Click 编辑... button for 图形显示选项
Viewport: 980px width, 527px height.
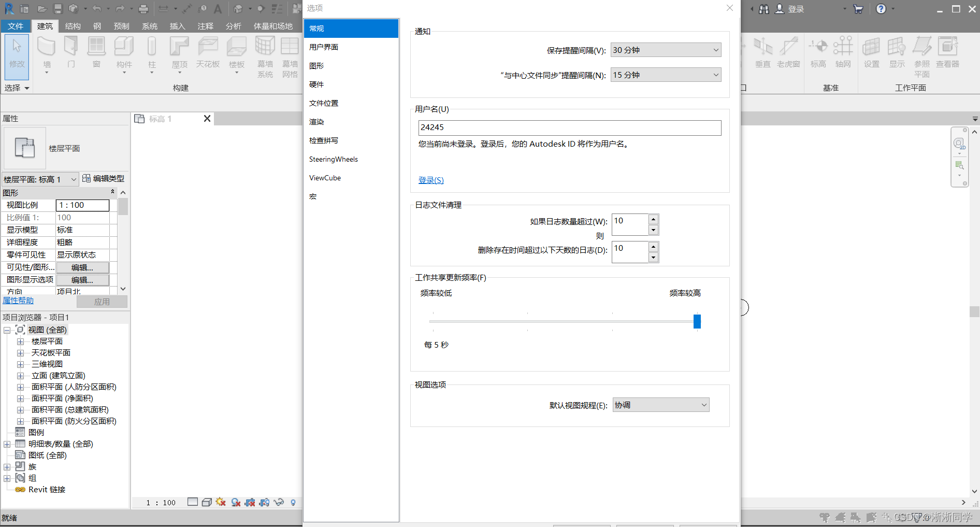82,280
